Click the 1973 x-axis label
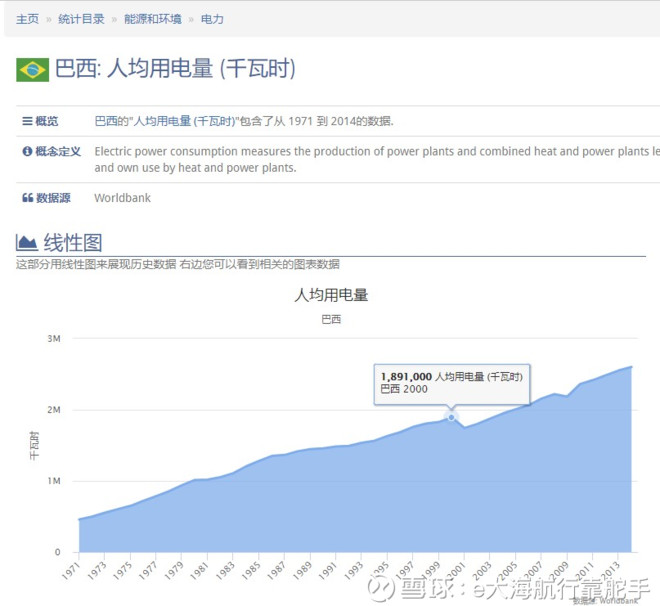This screenshot has width=660, height=606. point(97,571)
